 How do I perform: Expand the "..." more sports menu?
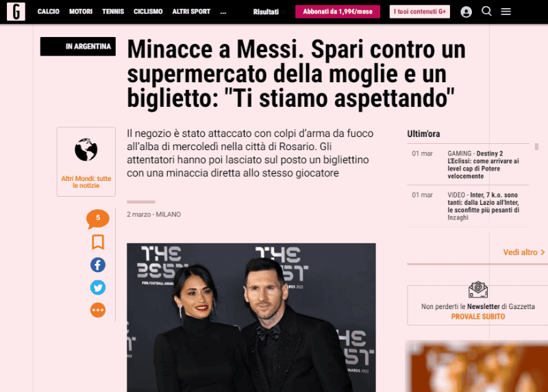coord(223,12)
